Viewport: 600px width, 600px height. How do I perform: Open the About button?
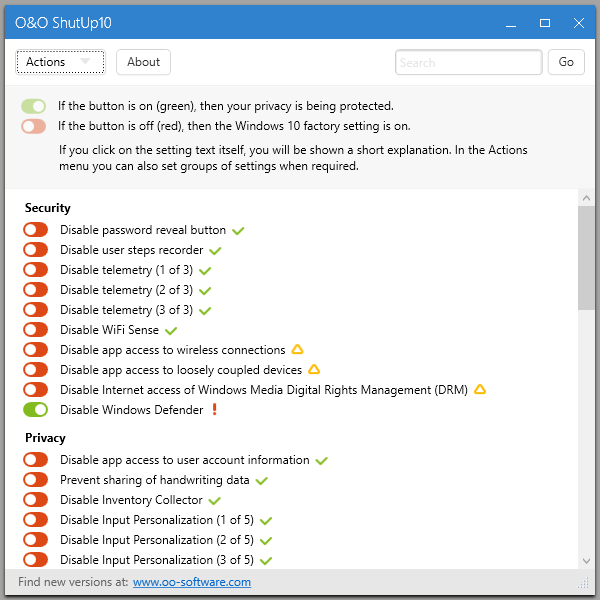143,62
